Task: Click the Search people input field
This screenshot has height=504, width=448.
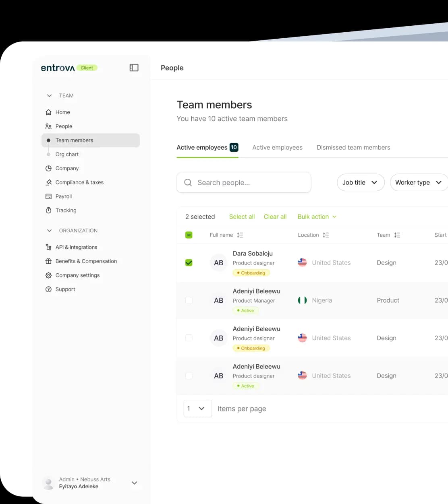Action: (244, 182)
